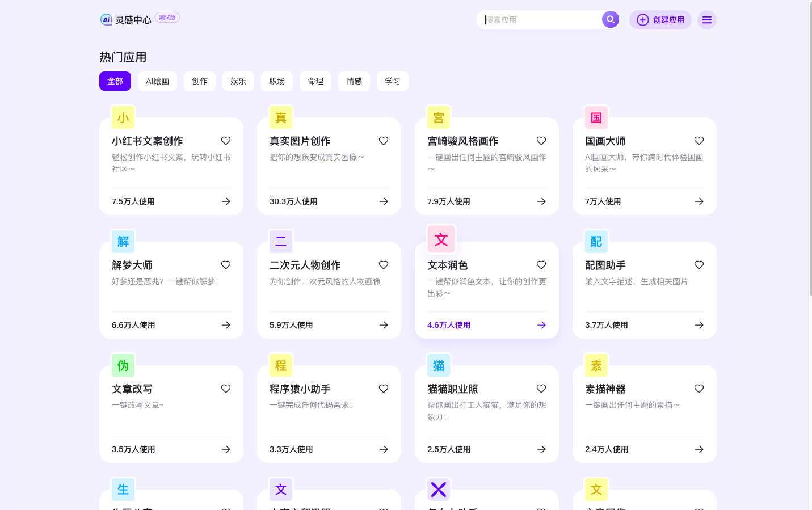
Task: Select the AI绘画 category tab
Action: click(157, 81)
